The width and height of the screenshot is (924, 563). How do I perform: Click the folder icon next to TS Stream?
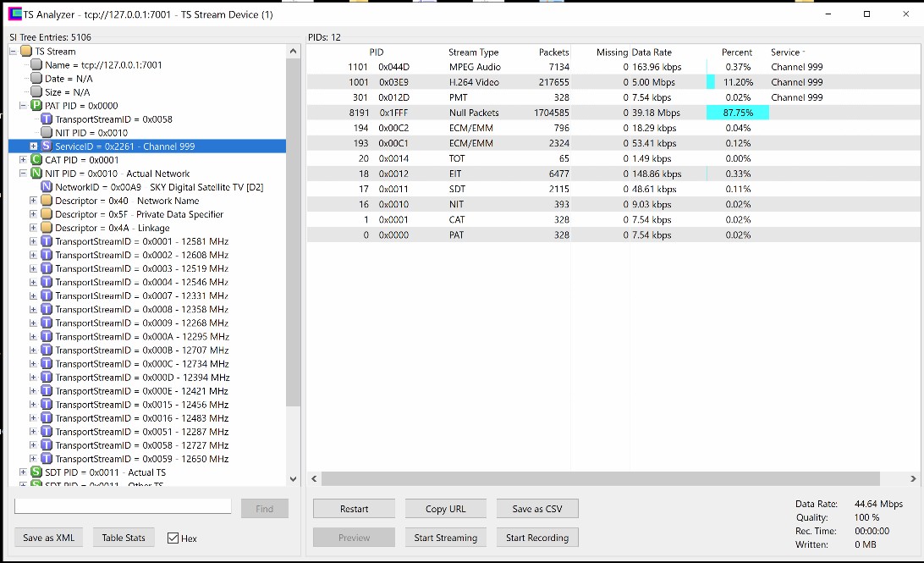[25, 52]
